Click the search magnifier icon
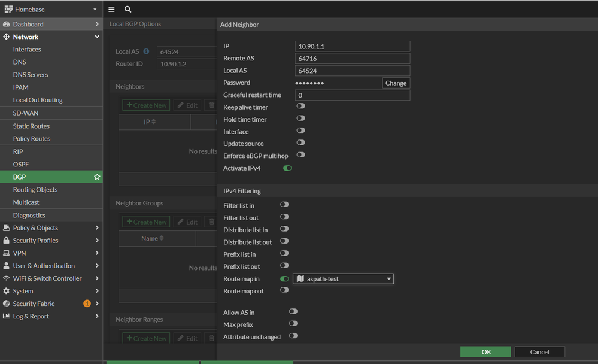The image size is (598, 364). point(128,10)
